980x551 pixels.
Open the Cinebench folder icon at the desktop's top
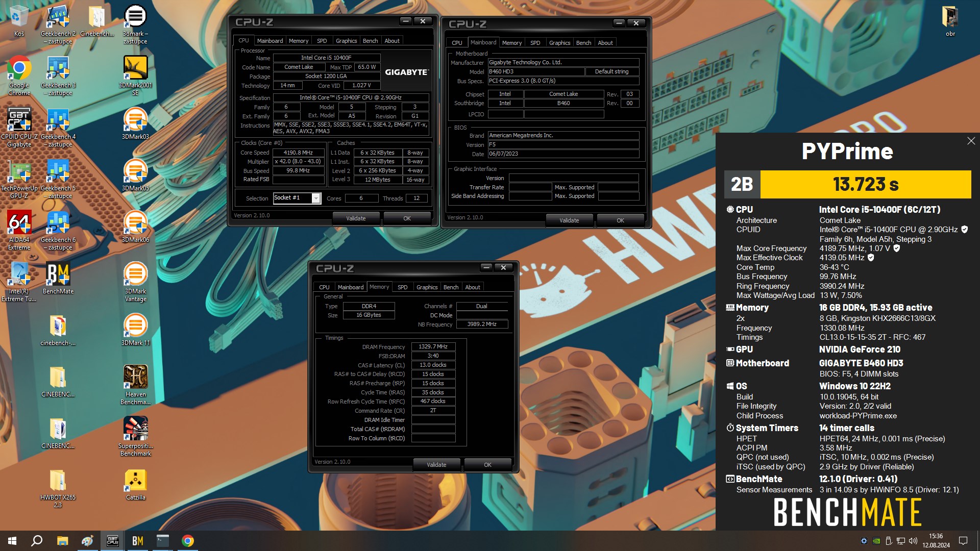tap(96, 21)
